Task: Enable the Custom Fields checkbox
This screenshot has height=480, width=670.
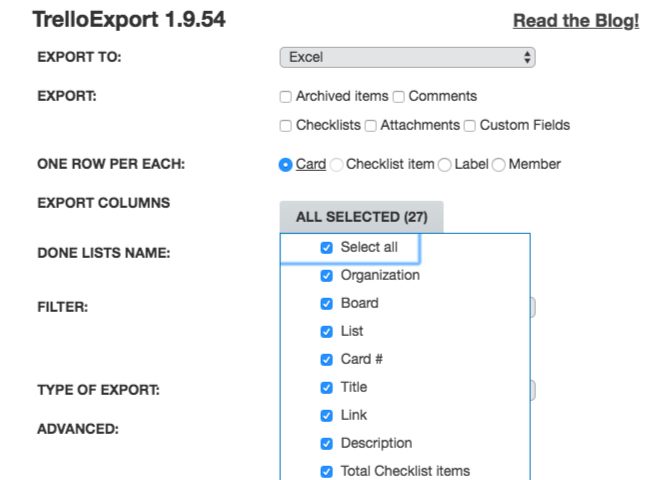Action: (x=470, y=126)
